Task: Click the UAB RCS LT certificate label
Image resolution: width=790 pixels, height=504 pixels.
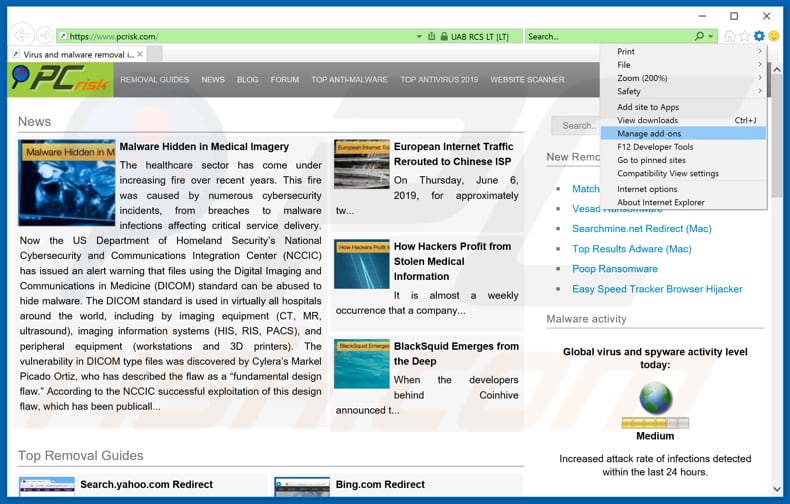Action: point(480,37)
